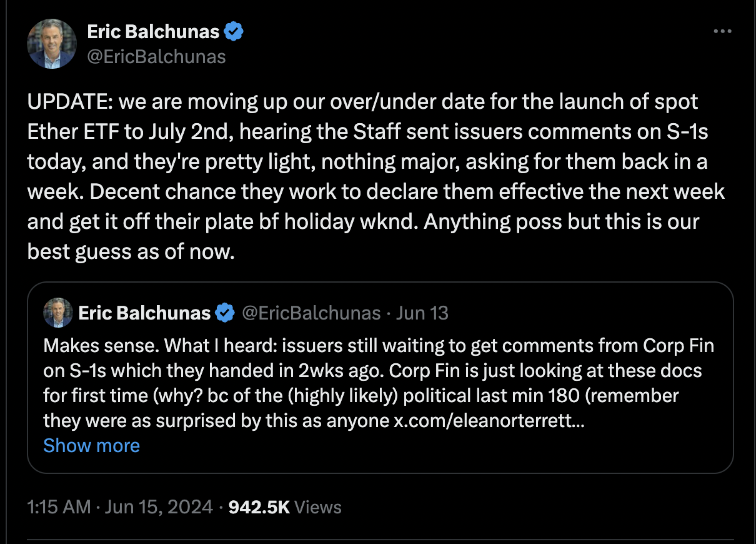Click the @EricBalchunas handle under the main name

pos(156,57)
